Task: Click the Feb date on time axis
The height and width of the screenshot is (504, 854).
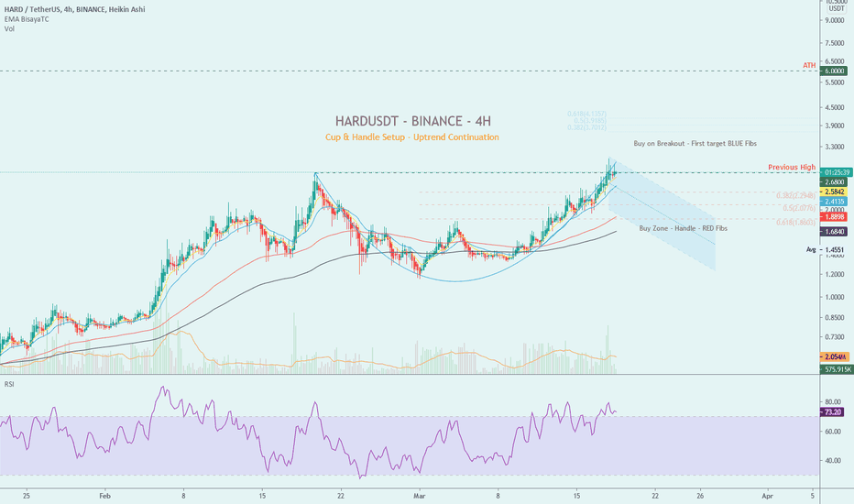Action: tap(105, 496)
